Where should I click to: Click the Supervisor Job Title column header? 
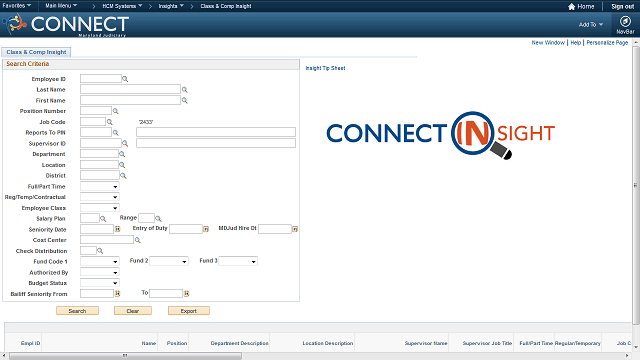point(487,343)
